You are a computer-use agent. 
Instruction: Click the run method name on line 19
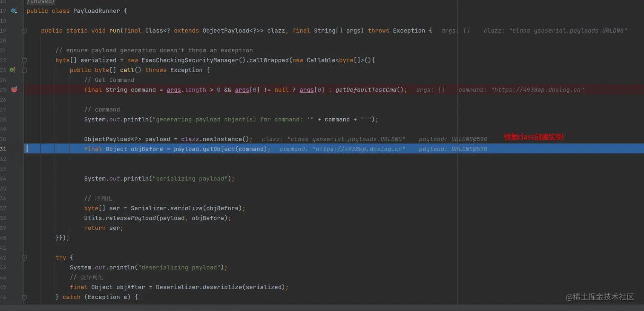[x=115, y=31]
